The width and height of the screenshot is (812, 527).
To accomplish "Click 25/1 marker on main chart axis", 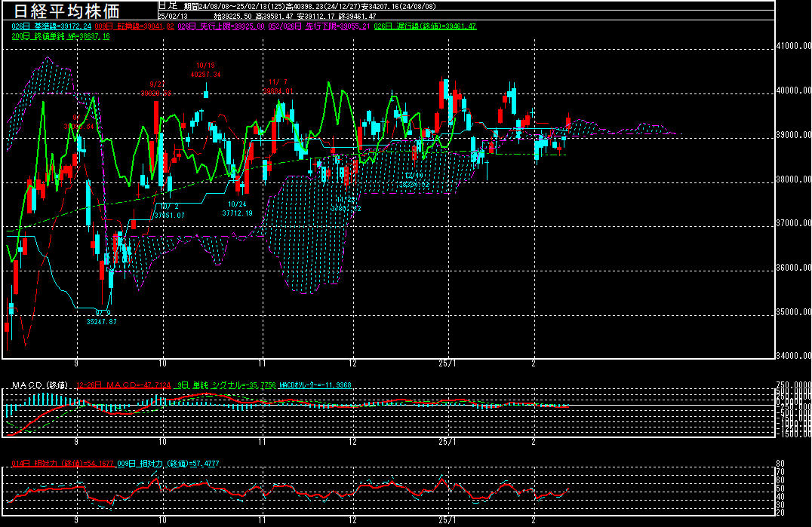I will 448,363.
